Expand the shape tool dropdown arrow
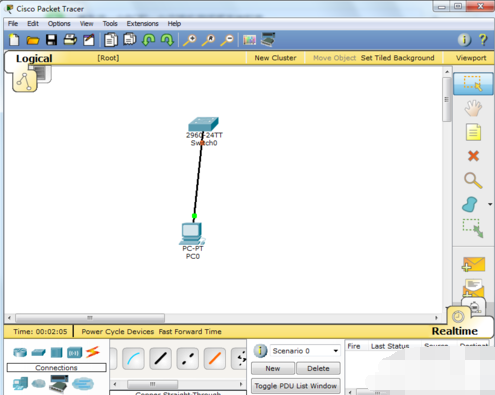 coord(490,204)
